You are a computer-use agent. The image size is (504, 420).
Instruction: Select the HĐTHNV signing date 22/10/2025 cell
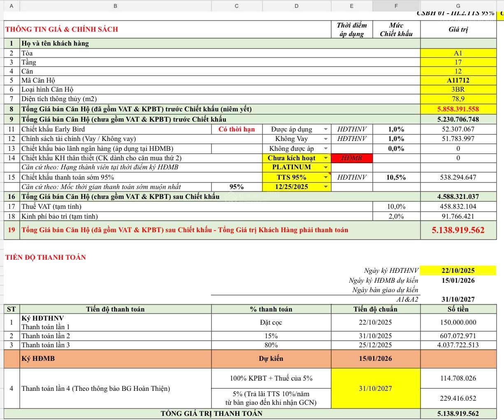tap(458, 271)
